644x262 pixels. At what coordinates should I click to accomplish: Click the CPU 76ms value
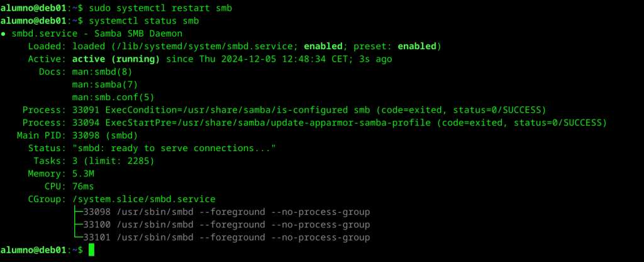[x=82, y=186]
